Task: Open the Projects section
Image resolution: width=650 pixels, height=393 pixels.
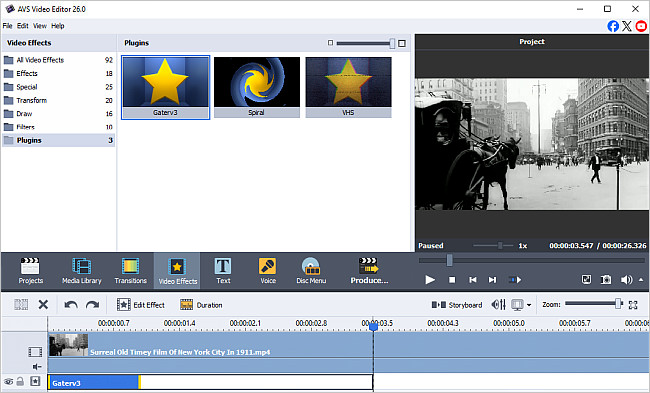Action: click(30, 271)
